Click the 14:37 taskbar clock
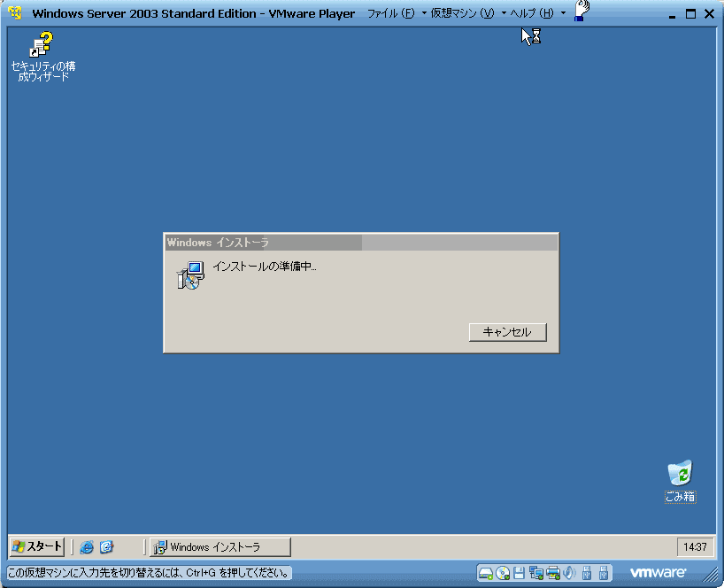Screen dimensions: 724x588 [x=695, y=547]
